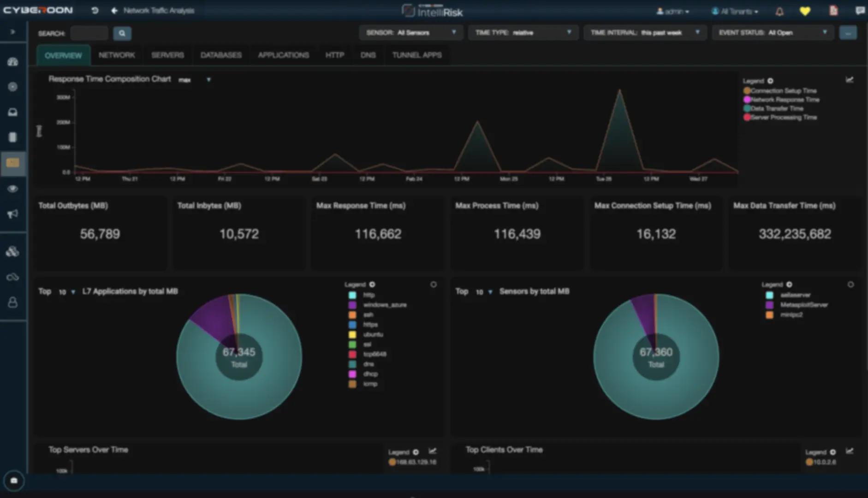Select the Overview tab
Image resolution: width=868 pixels, height=498 pixels.
(63, 55)
